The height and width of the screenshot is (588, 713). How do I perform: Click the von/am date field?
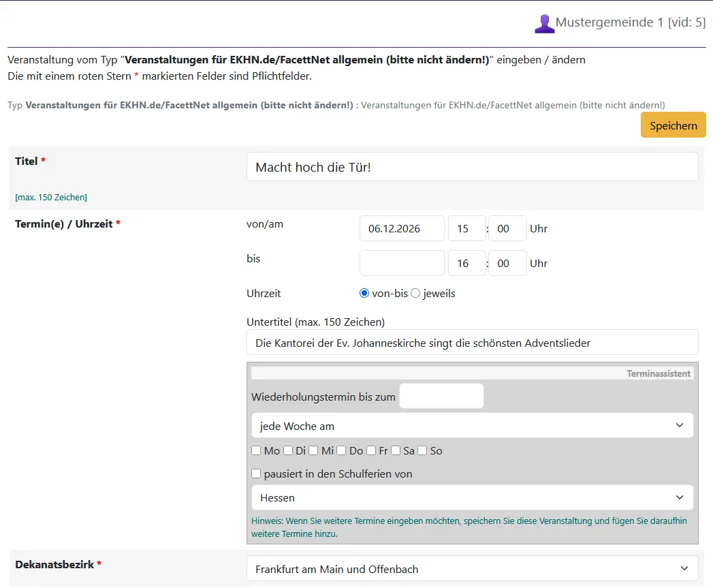(402, 229)
